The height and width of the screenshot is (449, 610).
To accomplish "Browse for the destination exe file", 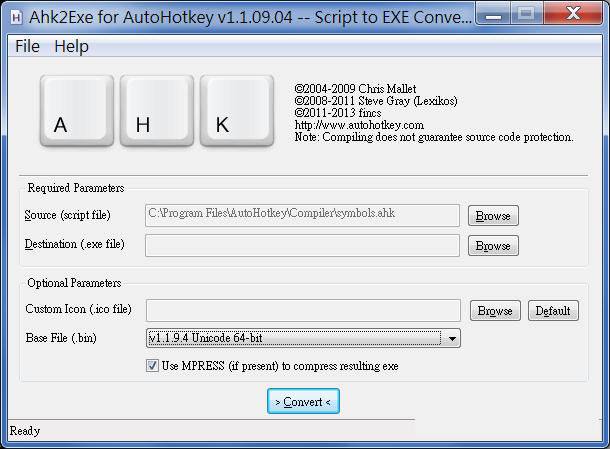I will (494, 245).
